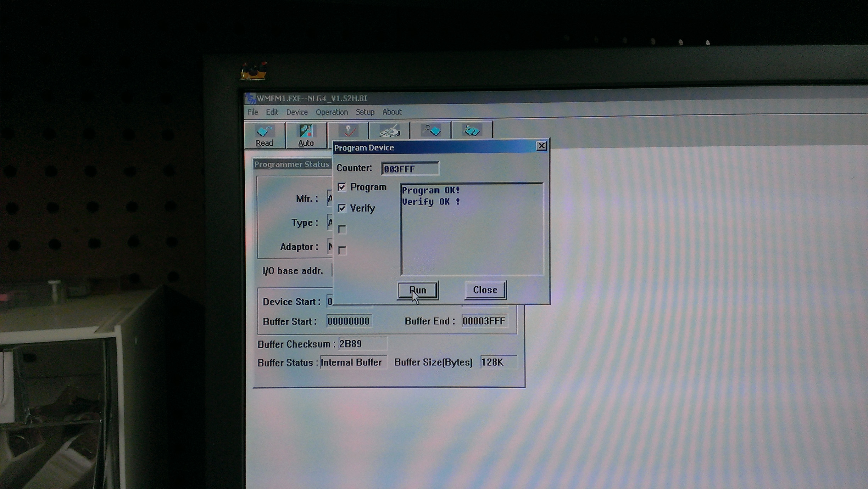The image size is (868, 489).
Task: Tick the bottom unlabeled checkbox
Action: (x=342, y=251)
